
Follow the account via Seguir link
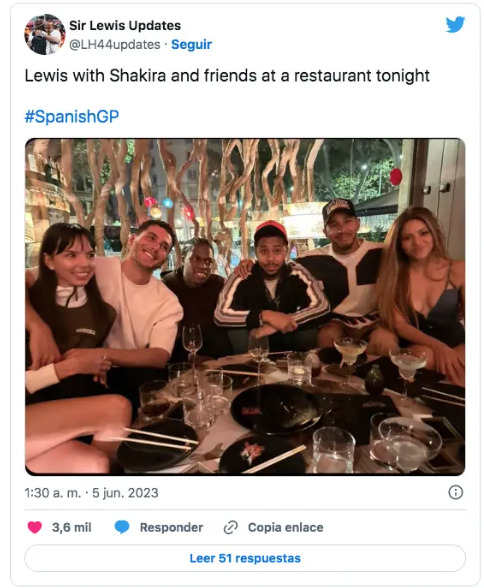(191, 44)
